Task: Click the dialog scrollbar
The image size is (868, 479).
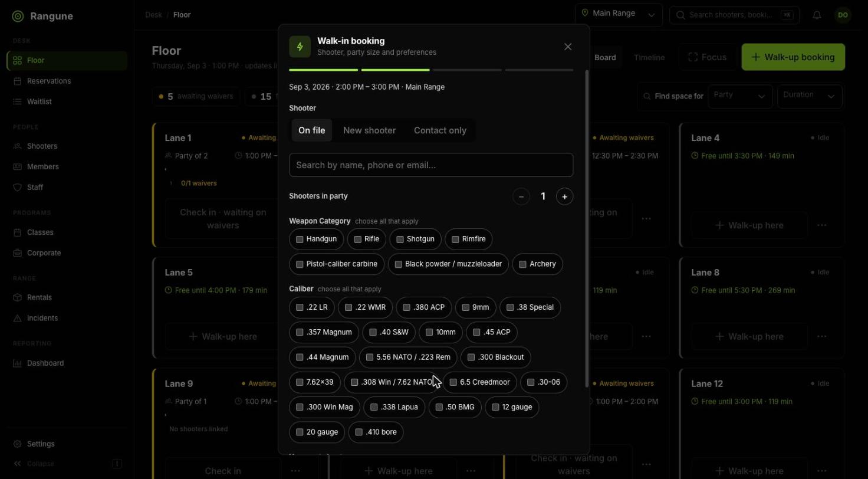Action: [x=586, y=229]
